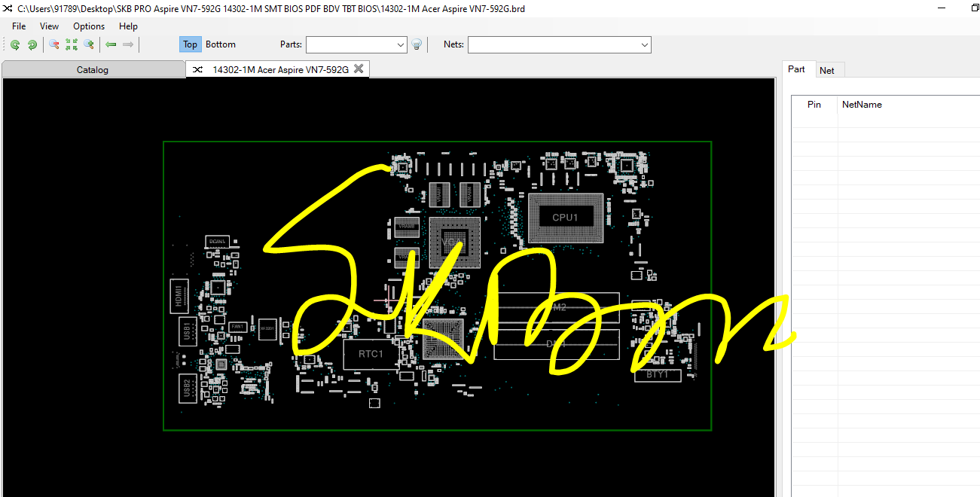The height and width of the screenshot is (497, 980).
Task: Open the Nets dropdown list
Action: [x=645, y=44]
